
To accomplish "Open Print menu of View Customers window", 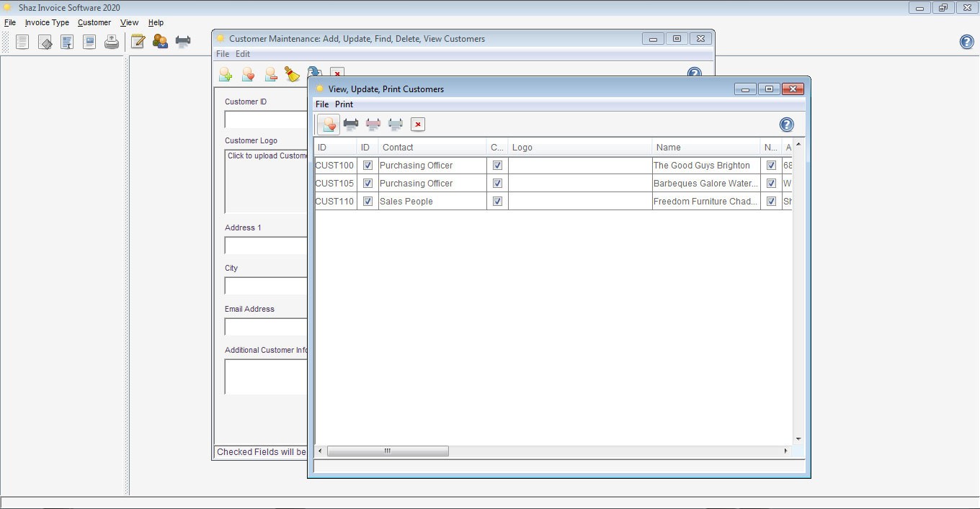I will 344,104.
